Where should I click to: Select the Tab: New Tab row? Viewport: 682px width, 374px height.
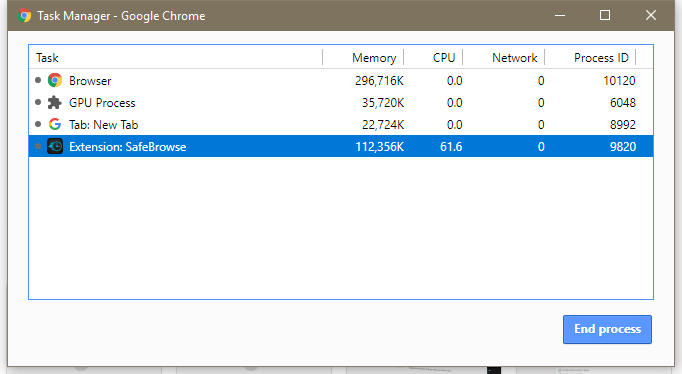point(341,125)
